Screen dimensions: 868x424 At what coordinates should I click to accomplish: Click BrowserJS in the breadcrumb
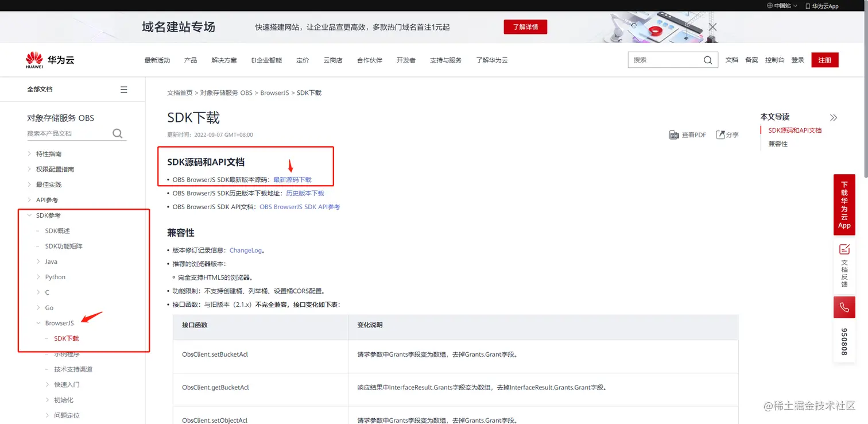[274, 92]
